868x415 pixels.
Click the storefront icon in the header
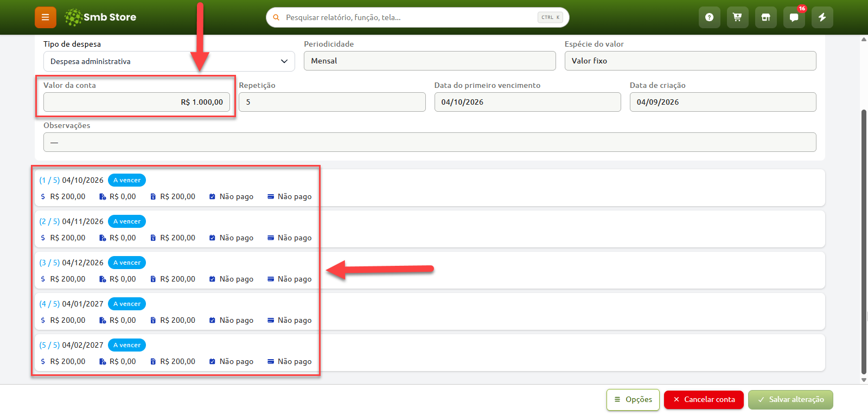(x=765, y=17)
